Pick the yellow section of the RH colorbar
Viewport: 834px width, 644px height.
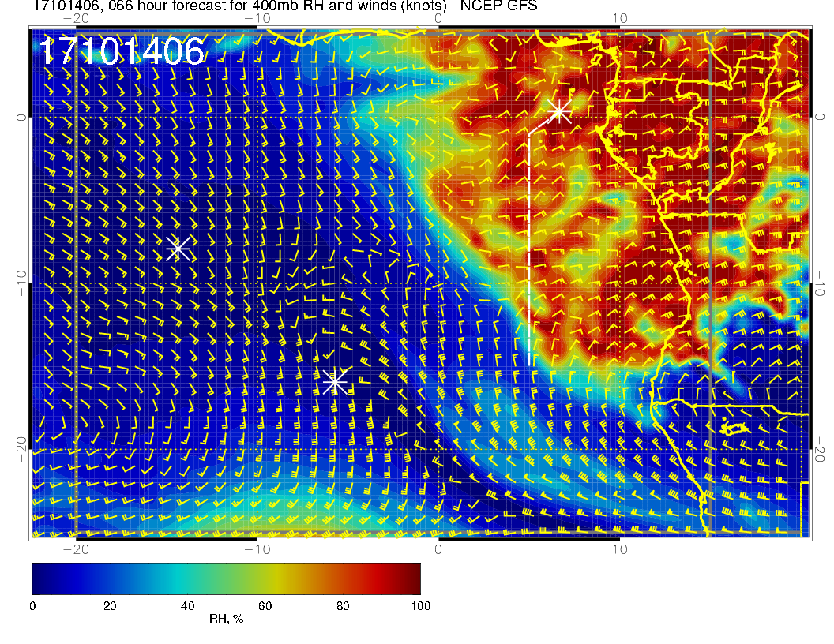[x=276, y=578]
